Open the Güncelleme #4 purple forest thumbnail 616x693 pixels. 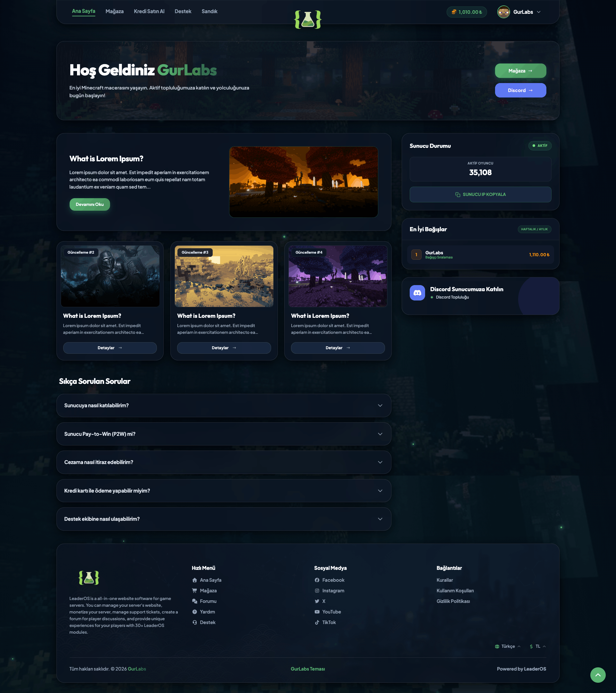coord(338,276)
